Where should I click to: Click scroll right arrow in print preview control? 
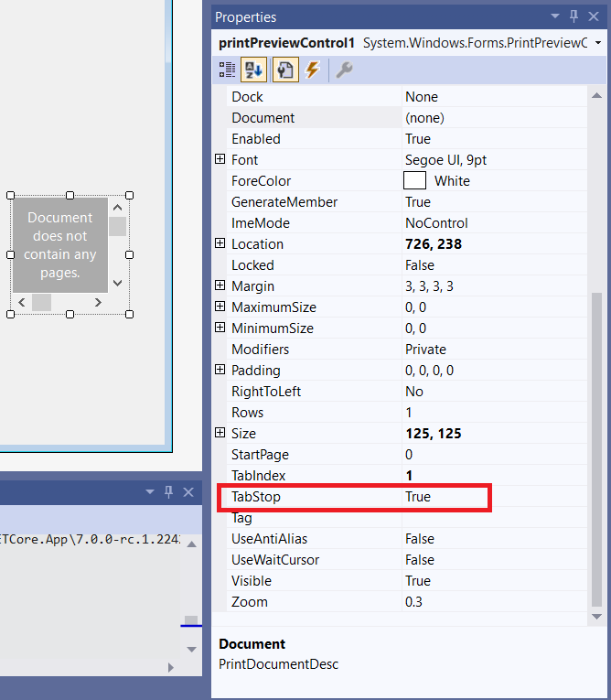point(98,302)
